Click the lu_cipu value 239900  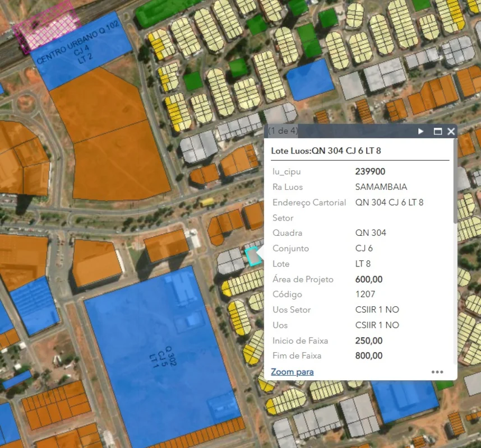click(370, 171)
